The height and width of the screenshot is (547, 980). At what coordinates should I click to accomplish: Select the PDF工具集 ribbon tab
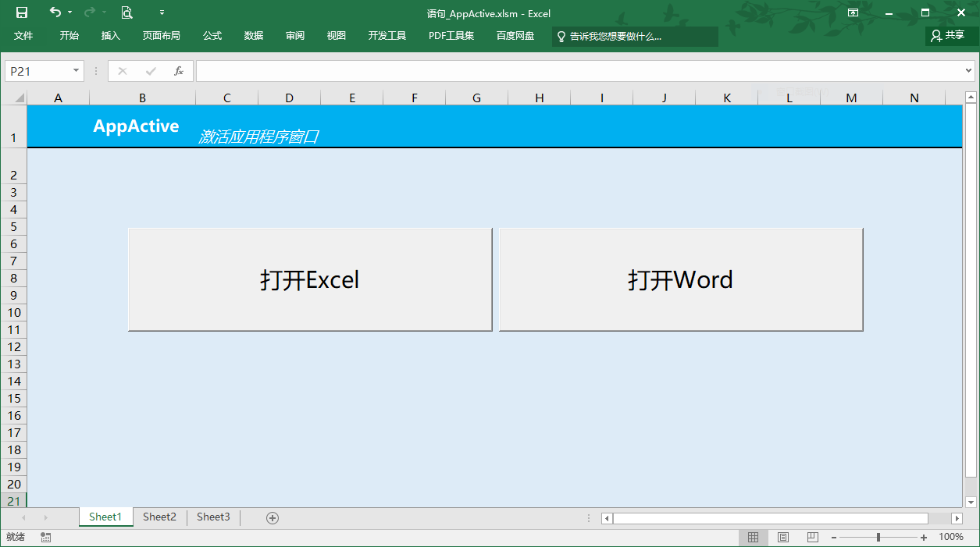(x=451, y=36)
